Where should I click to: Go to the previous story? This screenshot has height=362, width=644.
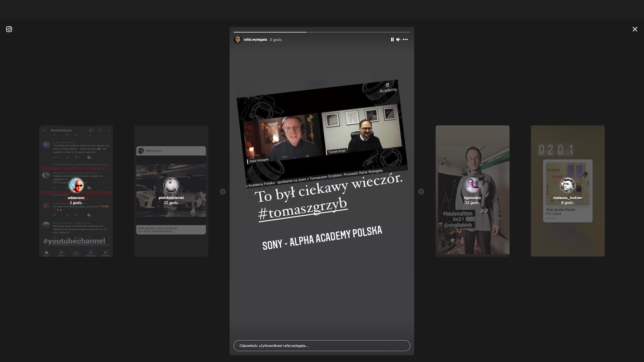pyautogui.click(x=223, y=191)
